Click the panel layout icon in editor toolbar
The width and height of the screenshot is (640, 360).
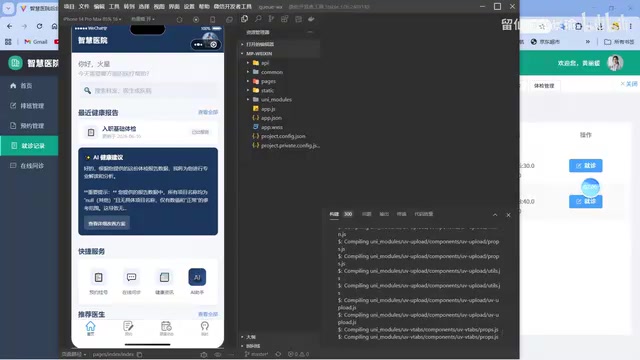coord(298,19)
